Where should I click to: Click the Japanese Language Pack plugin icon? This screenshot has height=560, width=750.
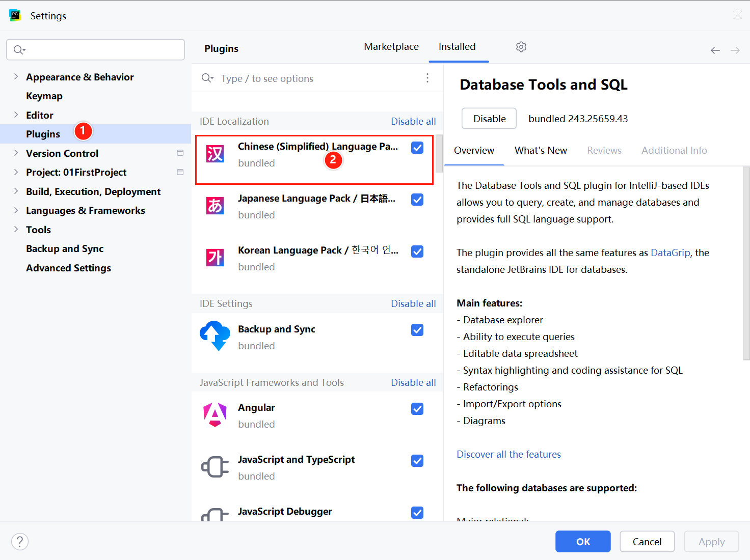click(x=215, y=206)
